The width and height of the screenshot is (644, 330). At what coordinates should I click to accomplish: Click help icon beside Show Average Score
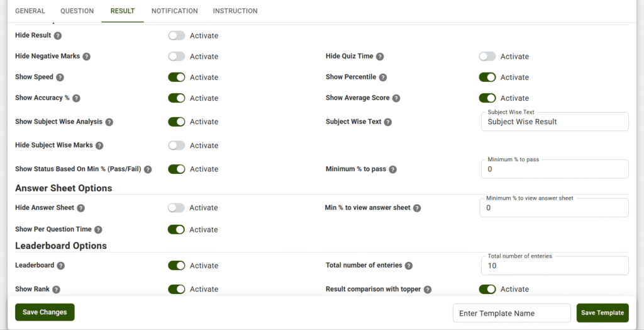[396, 98]
